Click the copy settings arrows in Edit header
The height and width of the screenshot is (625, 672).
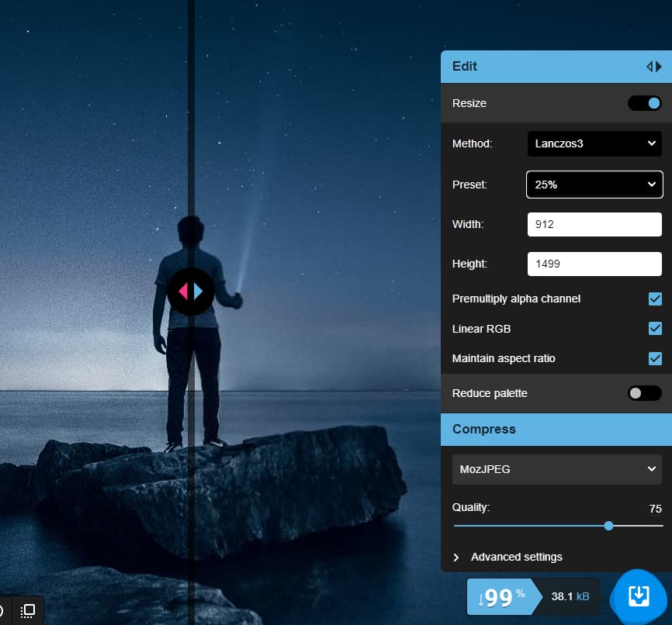pyautogui.click(x=653, y=67)
